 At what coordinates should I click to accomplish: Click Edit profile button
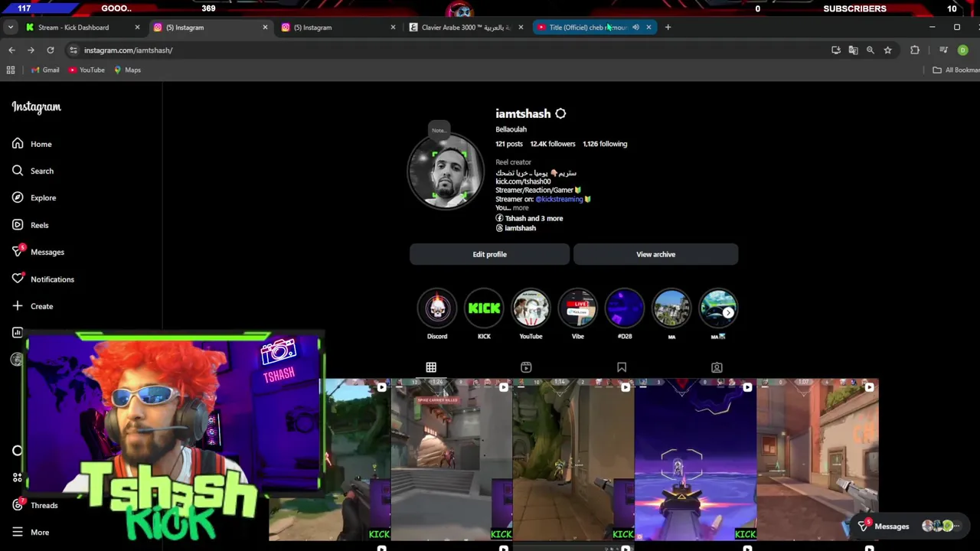489,254
